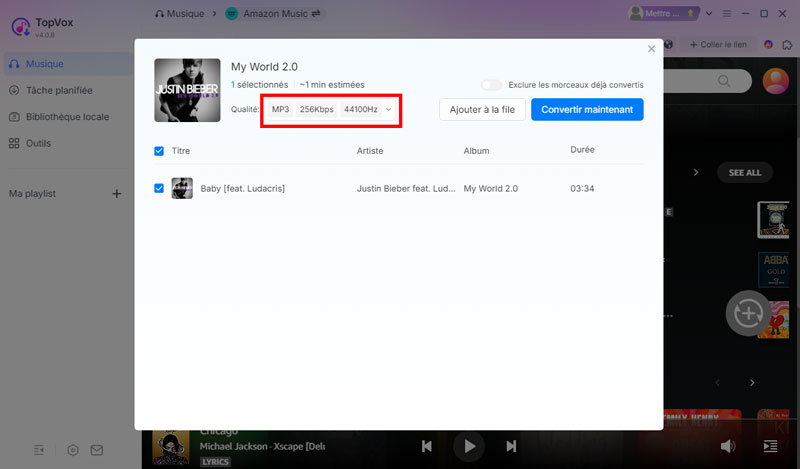
Task: Skip to previous track in player
Action: coord(427,446)
